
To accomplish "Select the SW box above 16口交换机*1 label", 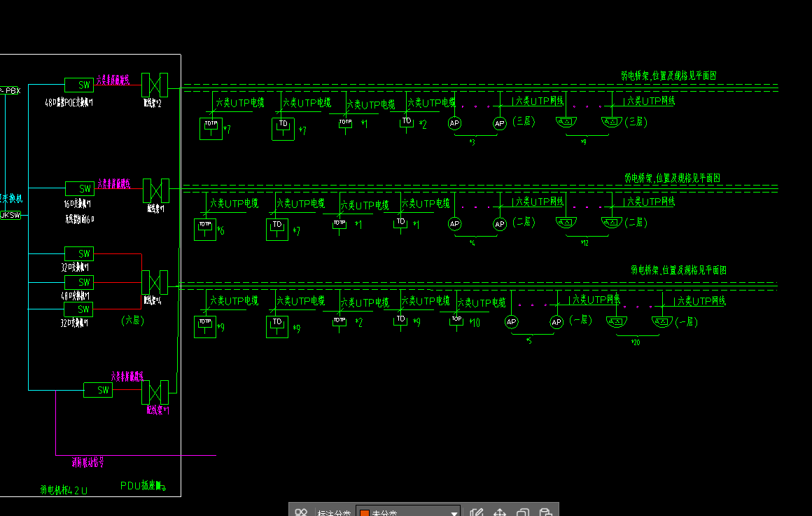I will [80, 188].
